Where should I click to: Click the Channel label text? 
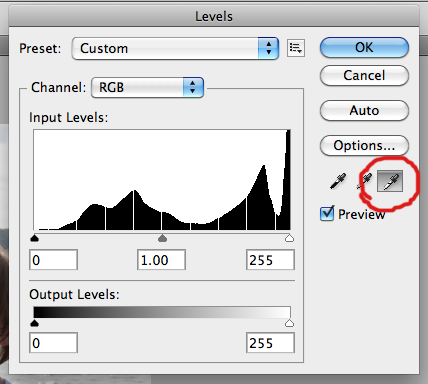59,88
